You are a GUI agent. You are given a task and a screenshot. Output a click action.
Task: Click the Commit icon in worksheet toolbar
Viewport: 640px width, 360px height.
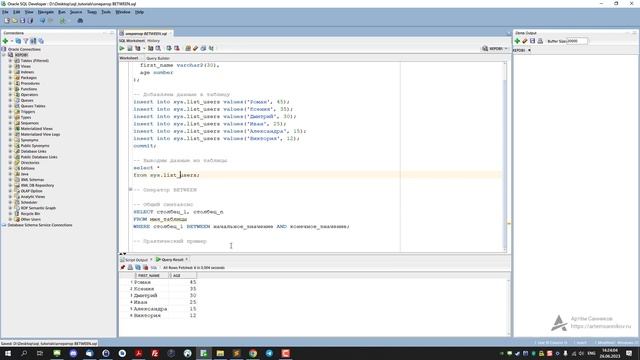[x=169, y=48]
